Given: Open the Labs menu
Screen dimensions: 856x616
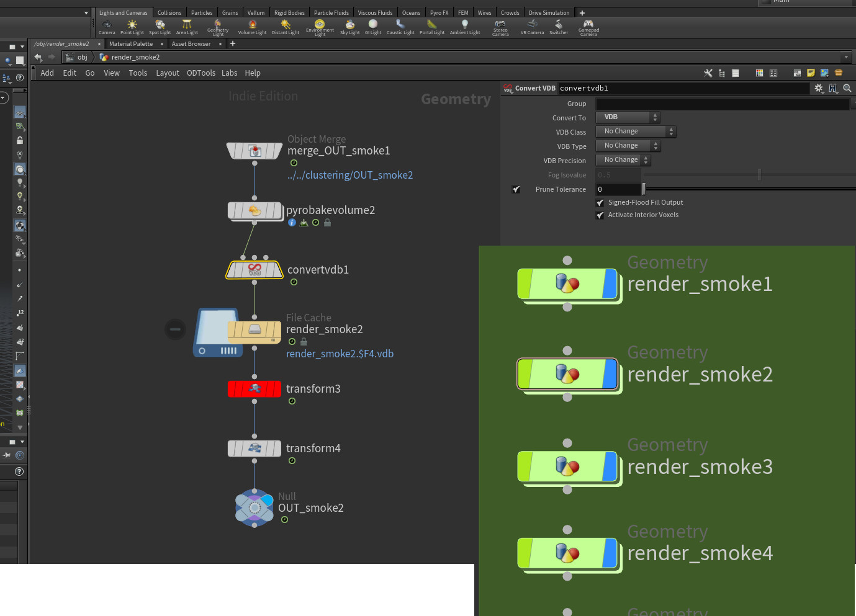Looking at the screenshot, I should tap(230, 73).
